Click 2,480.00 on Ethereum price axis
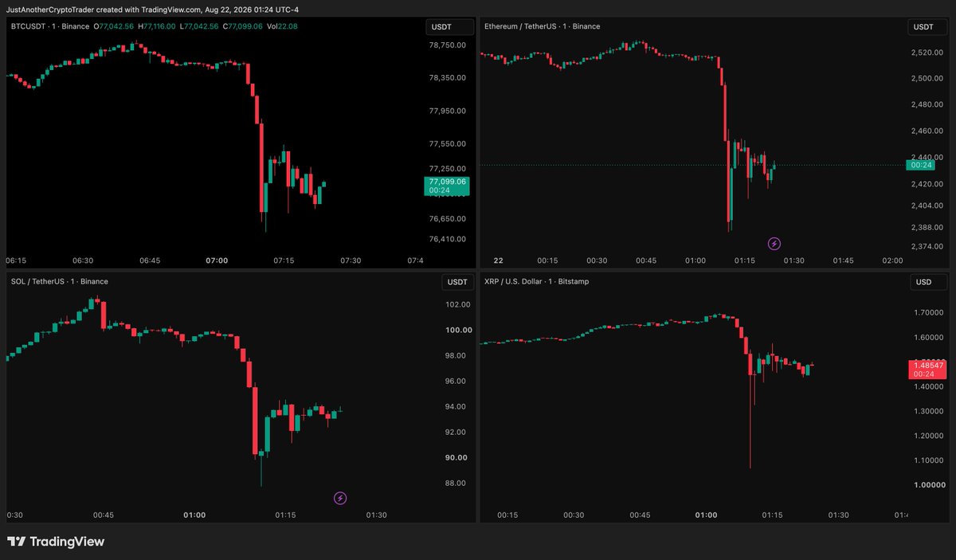The width and height of the screenshot is (956, 560). click(x=927, y=105)
